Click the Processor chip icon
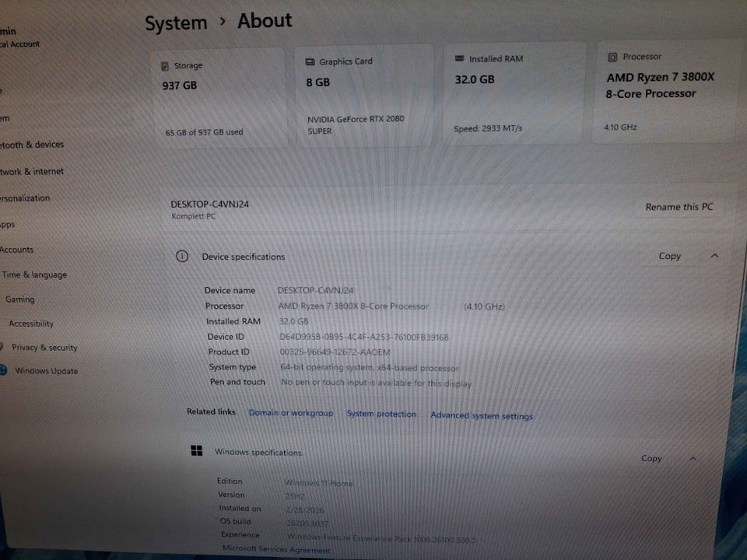 tap(612, 57)
